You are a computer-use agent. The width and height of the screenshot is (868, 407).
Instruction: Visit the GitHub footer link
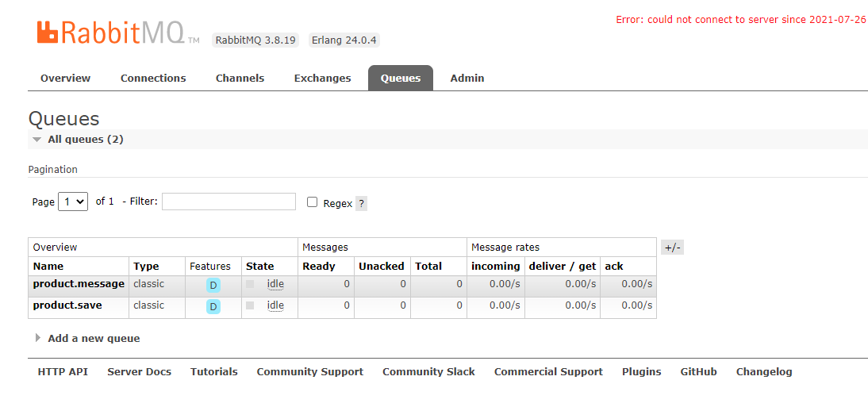[x=699, y=371]
